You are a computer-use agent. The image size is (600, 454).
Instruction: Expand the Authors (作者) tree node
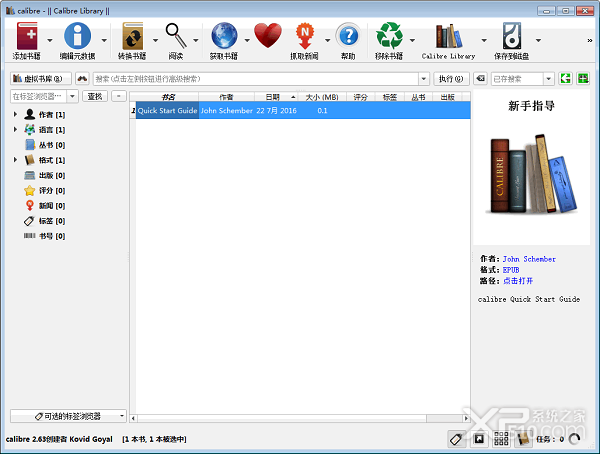pyautogui.click(x=15, y=114)
